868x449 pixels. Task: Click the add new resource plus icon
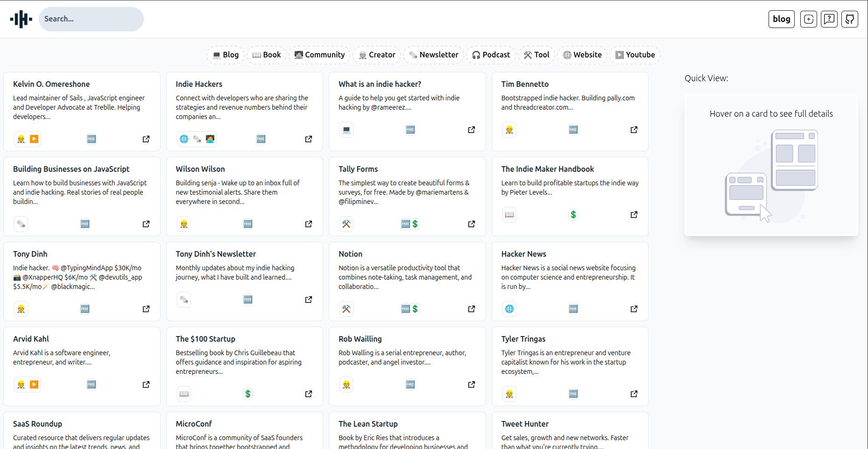809,19
